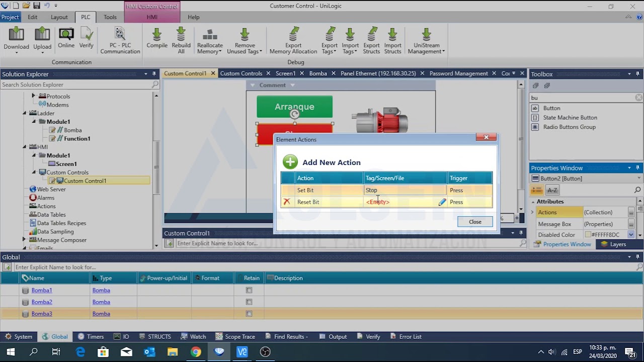This screenshot has width=644, height=362.
Task: Open Export Tags tool
Action: [330, 35]
